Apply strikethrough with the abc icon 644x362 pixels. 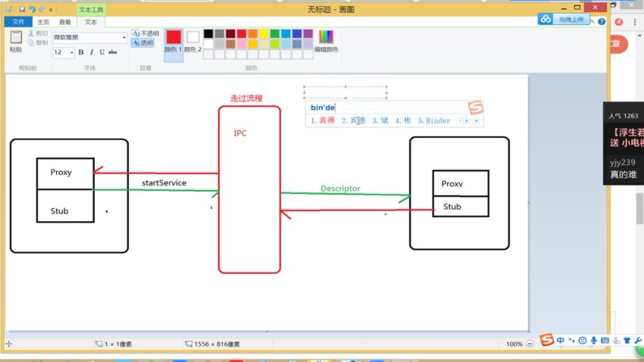113,52
